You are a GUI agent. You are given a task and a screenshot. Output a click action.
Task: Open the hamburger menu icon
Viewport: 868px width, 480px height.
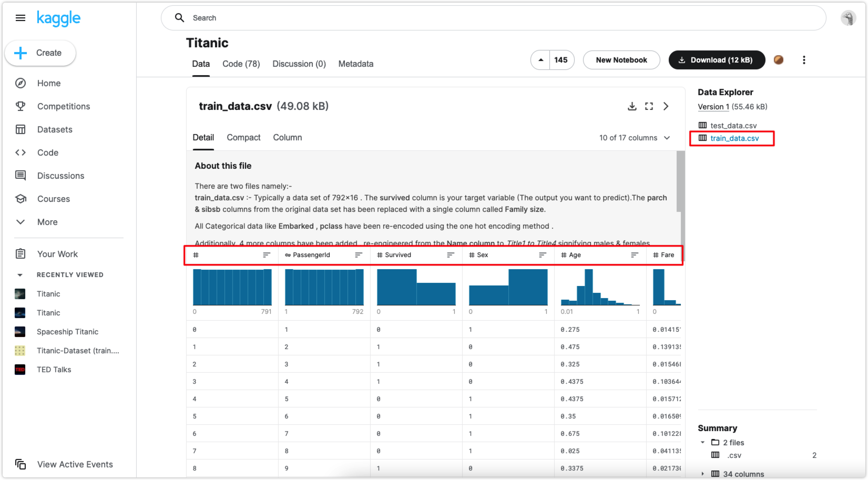pos(20,18)
